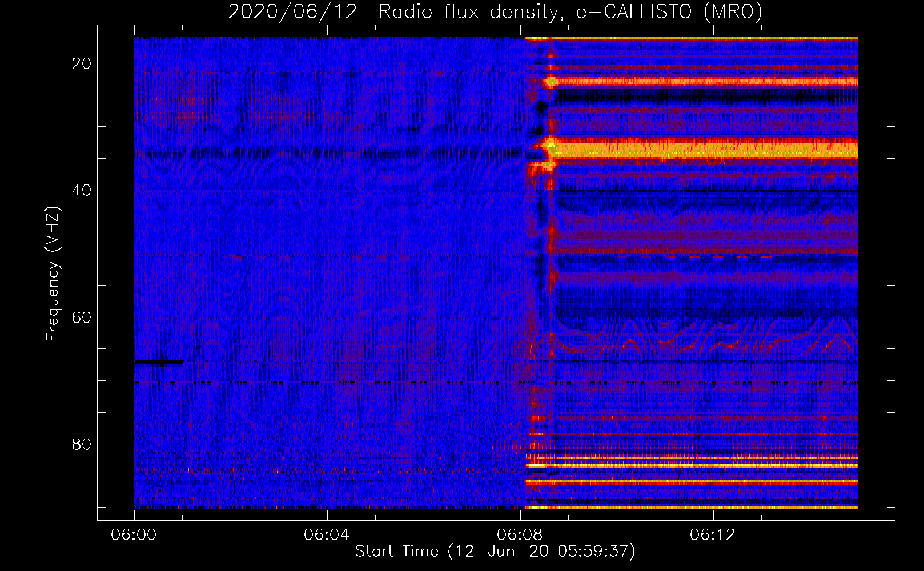Click the "06:00" time tick label

(134, 535)
